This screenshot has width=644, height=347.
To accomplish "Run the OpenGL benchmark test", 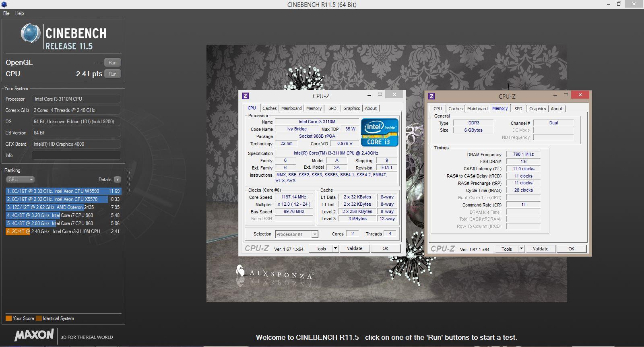I will [113, 63].
